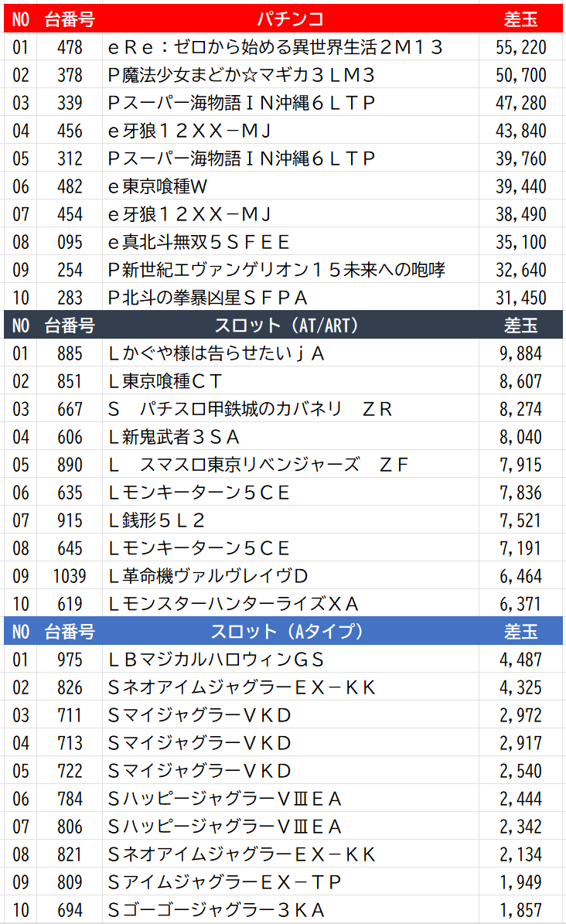Click 台番号 header in スロット（Aタイプ） section
566x924 pixels.
pos(70,632)
